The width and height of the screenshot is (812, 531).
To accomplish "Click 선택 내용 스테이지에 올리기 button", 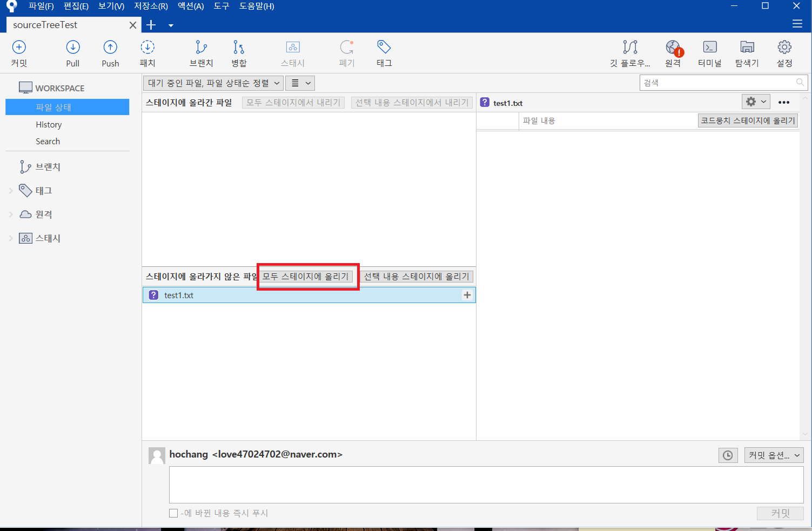I will tap(417, 277).
